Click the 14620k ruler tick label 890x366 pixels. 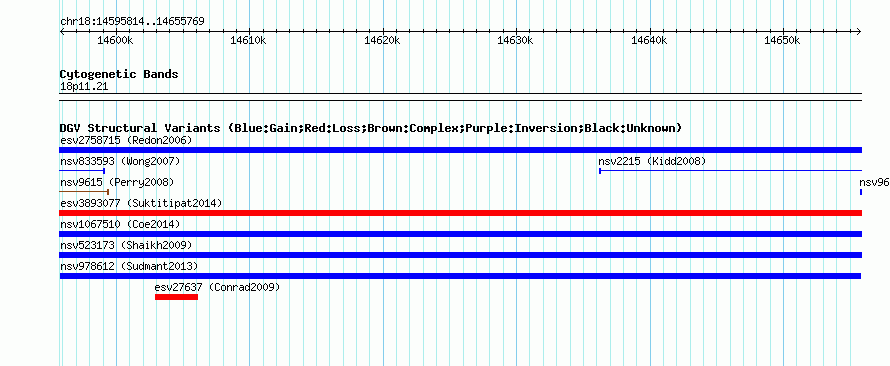pyautogui.click(x=382, y=41)
